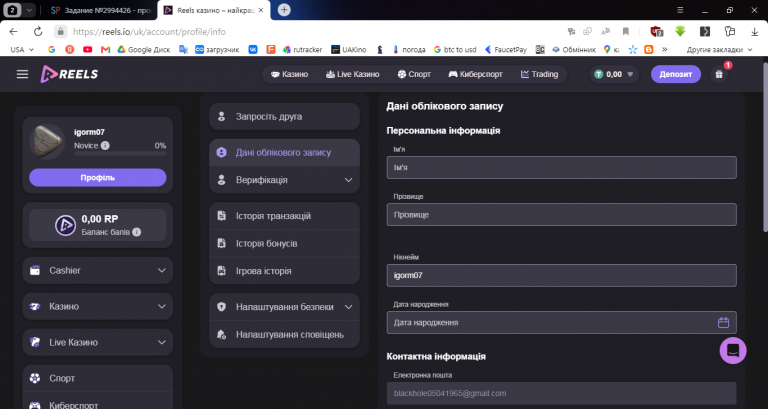
Task: Open Ігрова історія
Action: click(284, 271)
